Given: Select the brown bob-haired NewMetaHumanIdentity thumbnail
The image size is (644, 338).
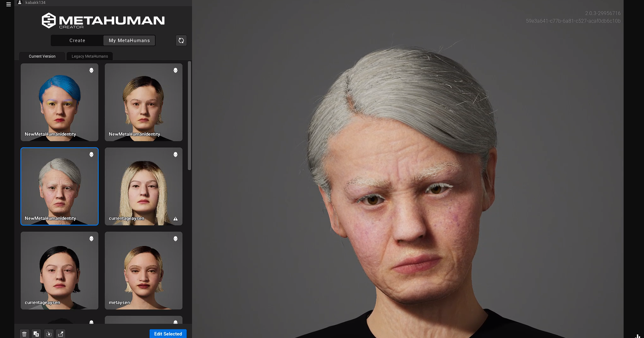Looking at the screenshot, I should [x=143, y=102].
